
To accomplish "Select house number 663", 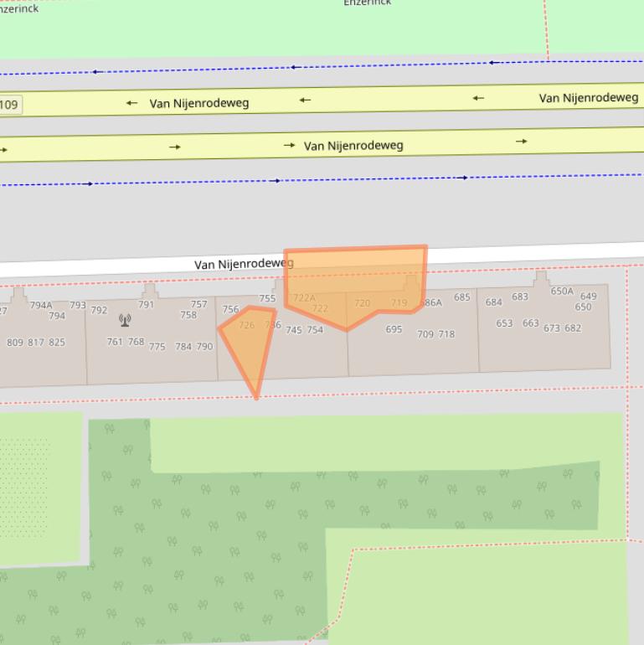I will (x=530, y=323).
